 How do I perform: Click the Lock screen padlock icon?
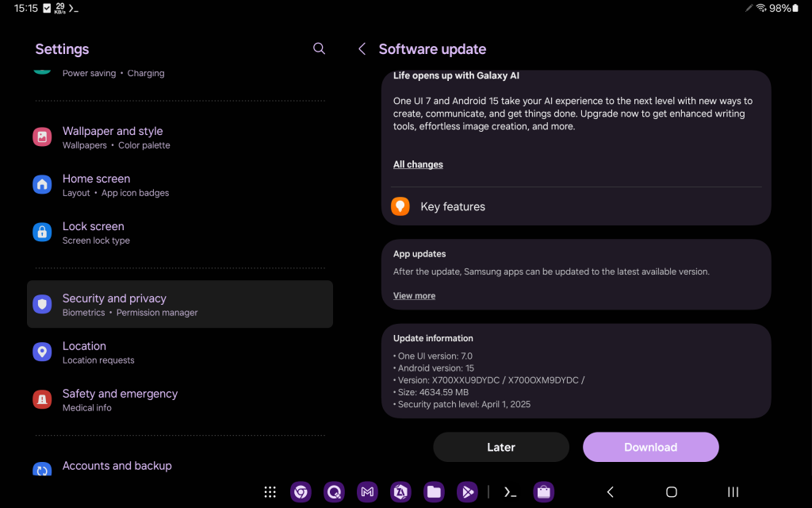coord(42,233)
